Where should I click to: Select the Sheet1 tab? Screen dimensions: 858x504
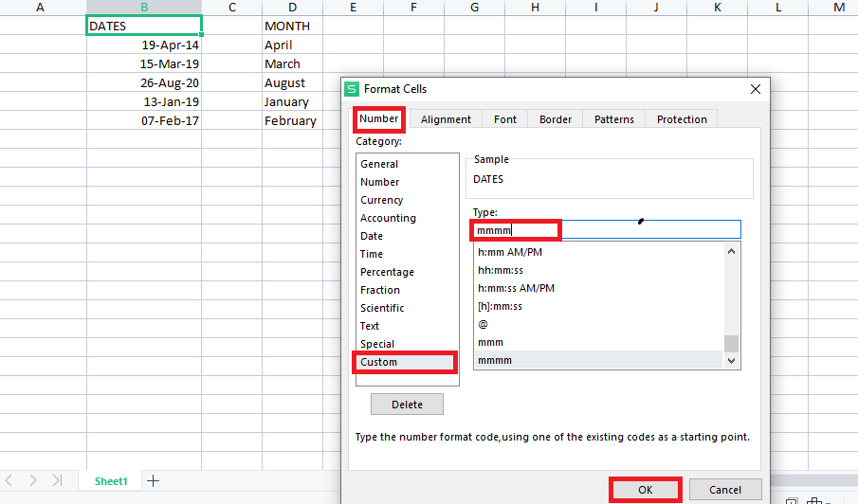[111, 481]
